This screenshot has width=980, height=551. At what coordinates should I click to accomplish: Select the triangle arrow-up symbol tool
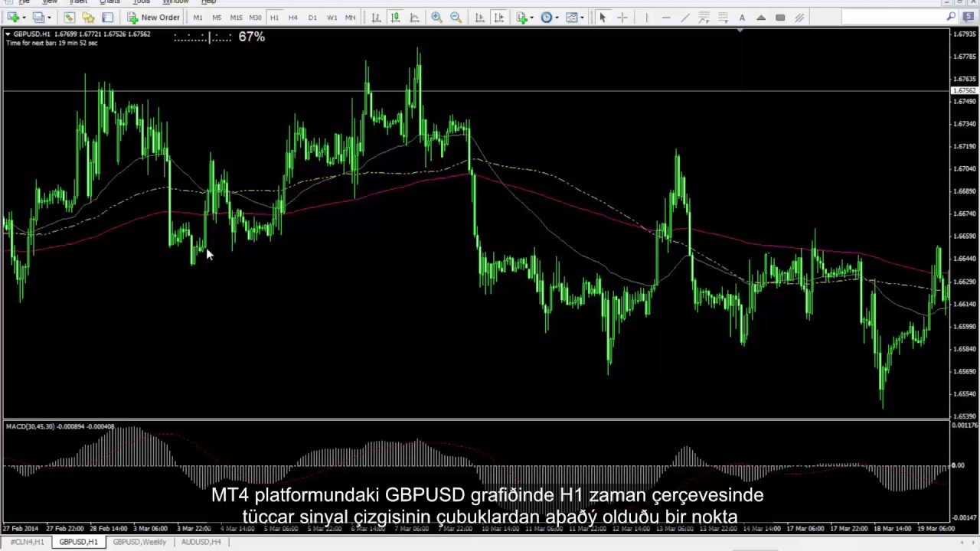761,17
